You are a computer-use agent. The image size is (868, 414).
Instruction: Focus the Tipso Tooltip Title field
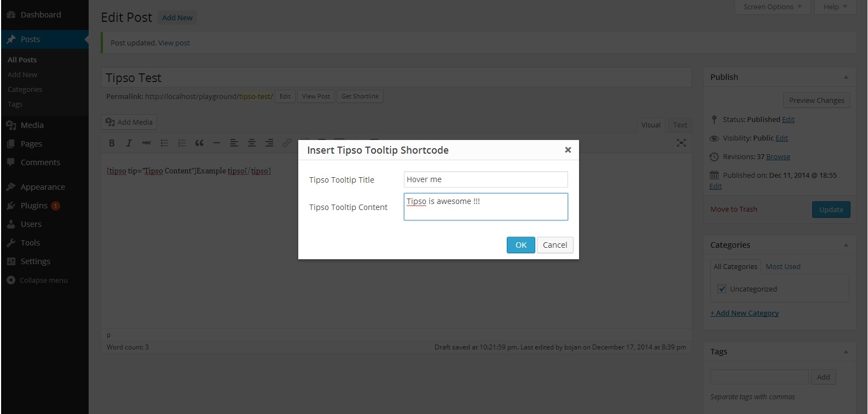(486, 179)
